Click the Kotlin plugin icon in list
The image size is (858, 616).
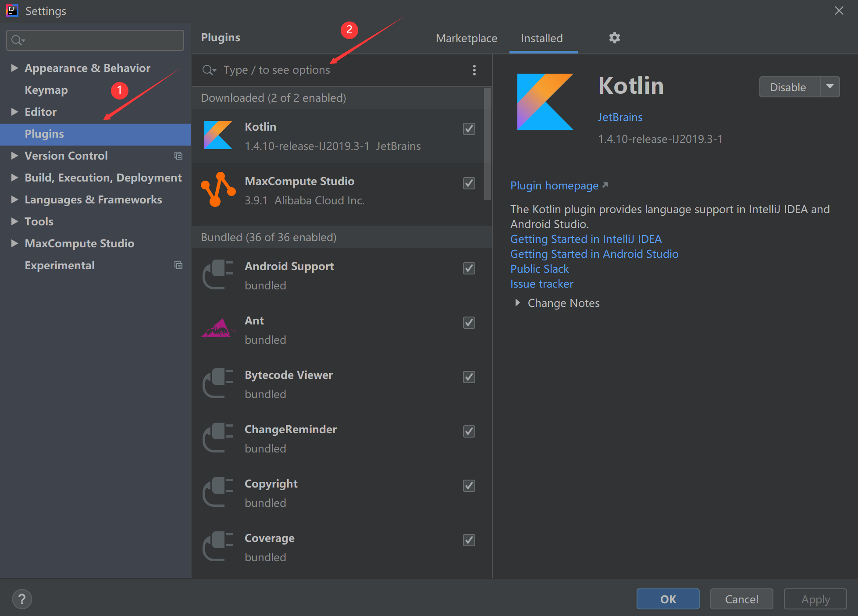[x=218, y=135]
